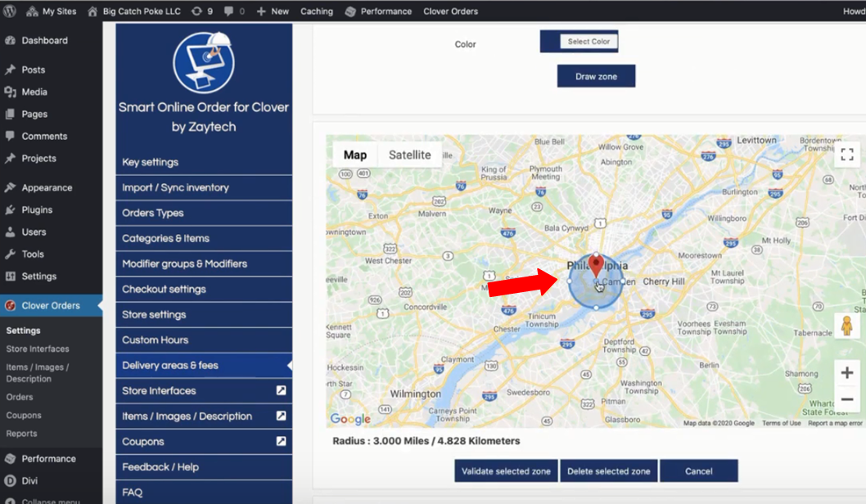Click the Cancel button

click(x=699, y=471)
